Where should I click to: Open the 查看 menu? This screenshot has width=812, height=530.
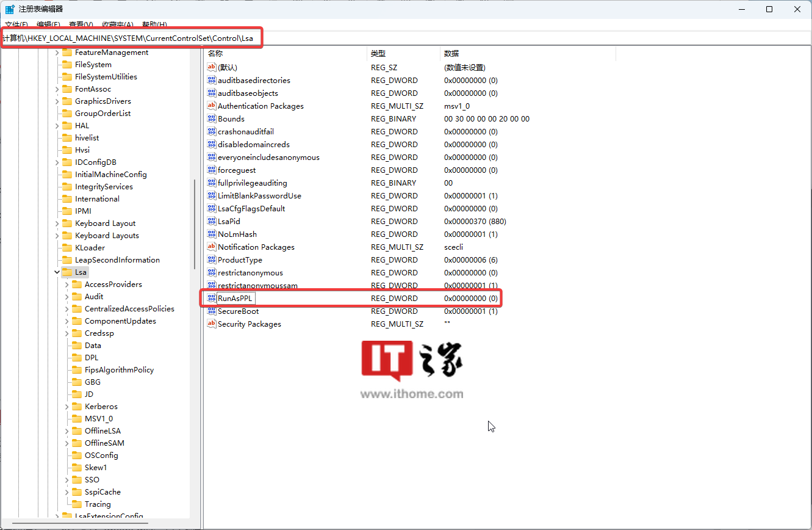[x=81, y=24]
